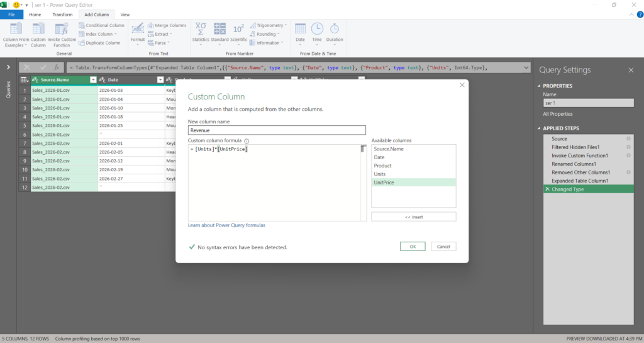Screen dimensions: 644x343
Task: Click the info icon beside Custom column formula
Action: 247,141
